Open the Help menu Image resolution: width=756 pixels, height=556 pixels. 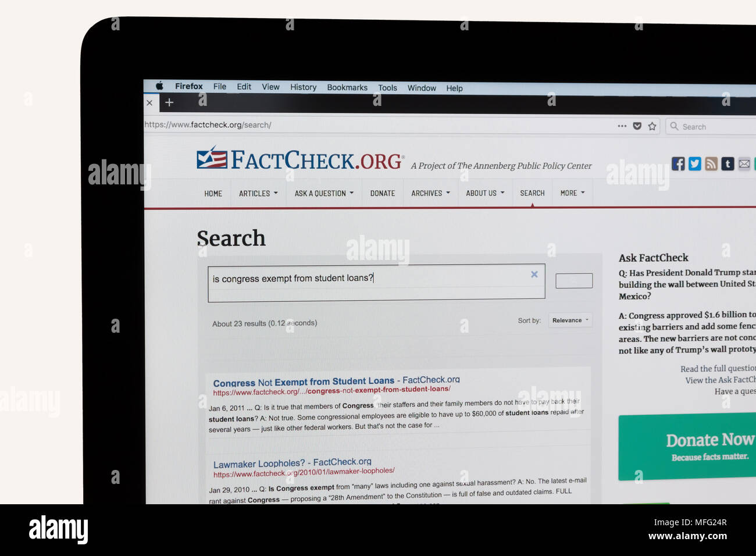[x=455, y=88]
